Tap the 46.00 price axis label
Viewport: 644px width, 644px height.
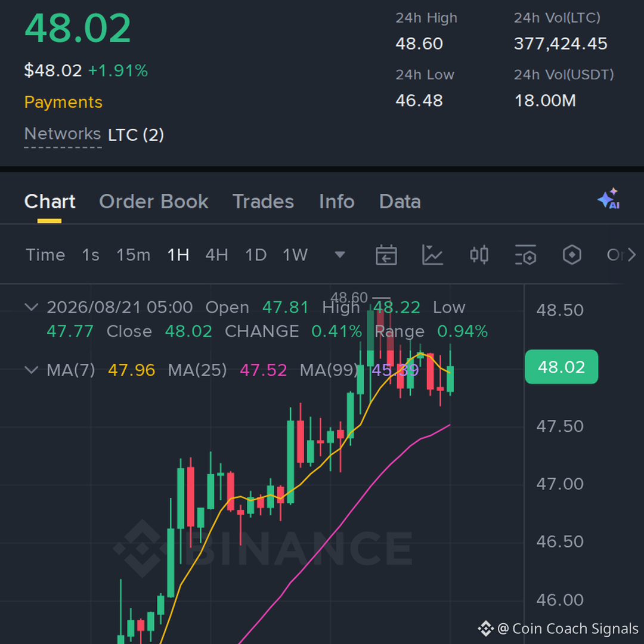click(x=560, y=600)
